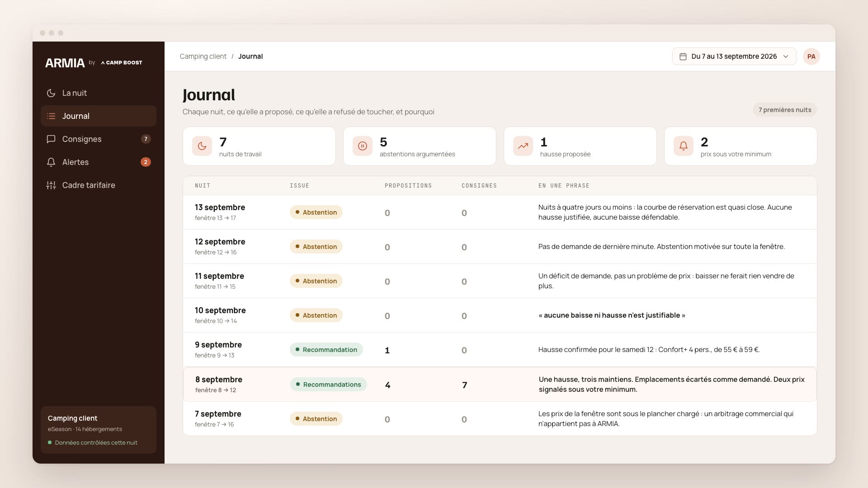Click the trending-up icon on hausse proposée card
Image resolution: width=868 pixels, height=488 pixels.
point(523,146)
